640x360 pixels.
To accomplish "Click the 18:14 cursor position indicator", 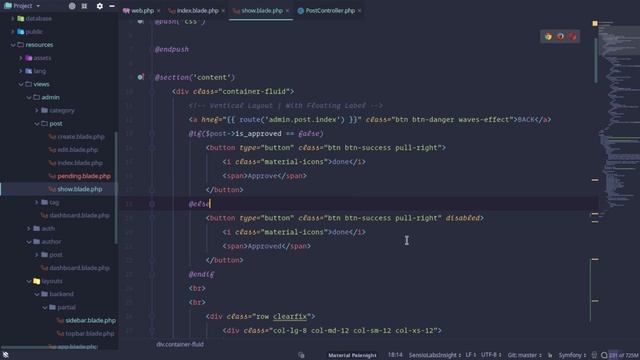I will [395, 355].
